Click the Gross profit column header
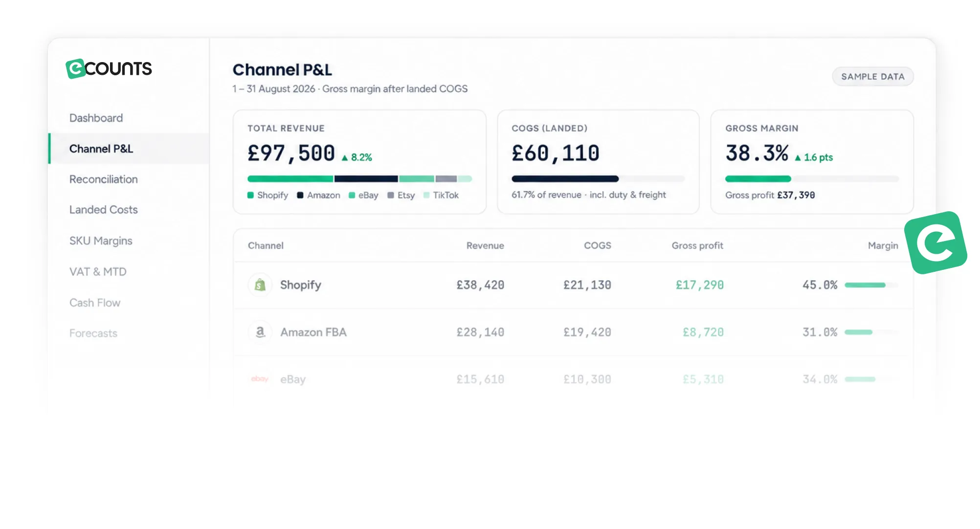 click(697, 245)
